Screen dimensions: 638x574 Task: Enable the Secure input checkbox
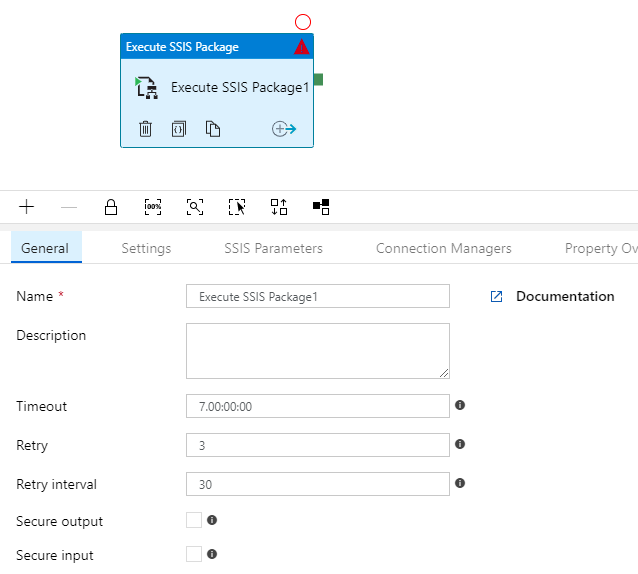click(194, 554)
